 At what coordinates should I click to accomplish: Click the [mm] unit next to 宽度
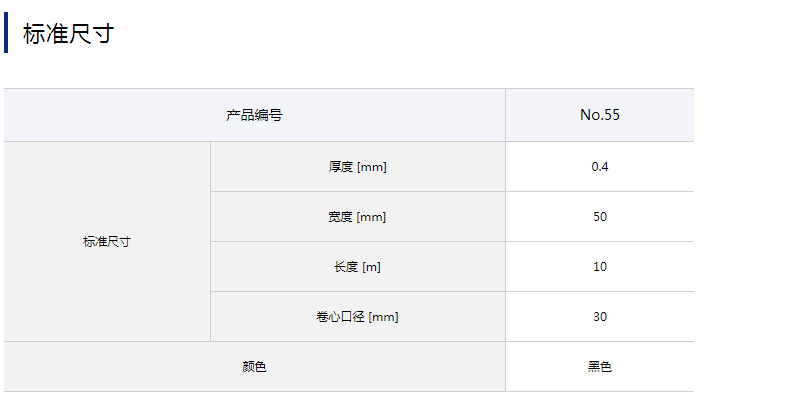click(x=372, y=217)
